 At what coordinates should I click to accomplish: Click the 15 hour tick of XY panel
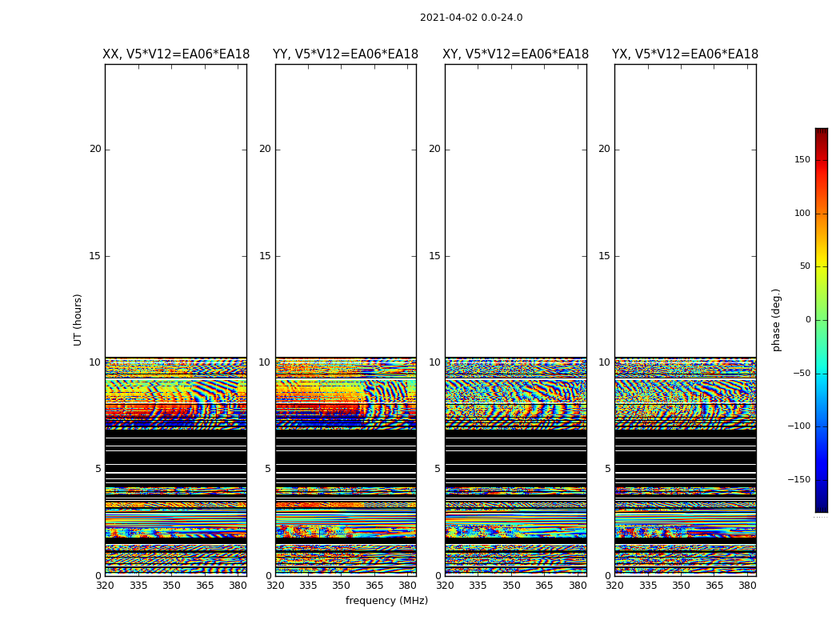[x=434, y=256]
